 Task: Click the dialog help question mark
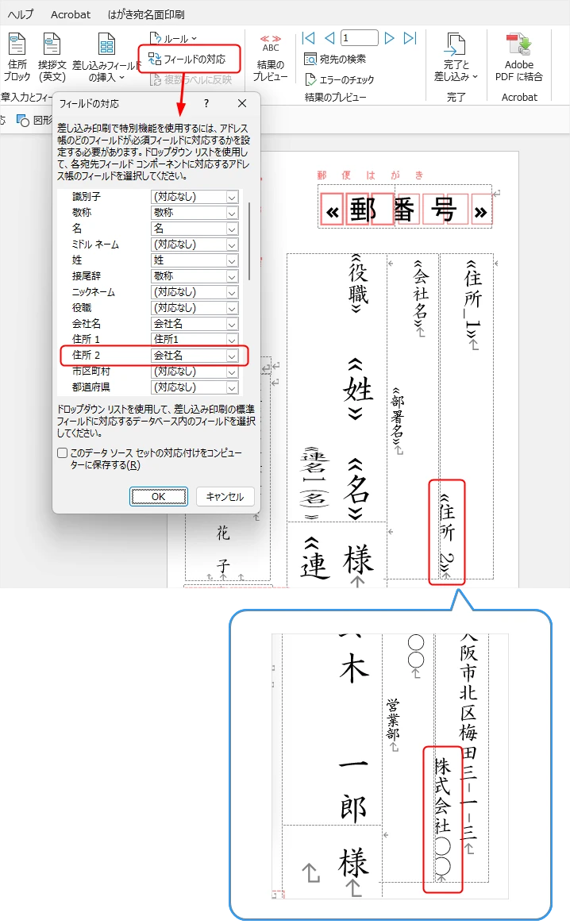coord(206,103)
